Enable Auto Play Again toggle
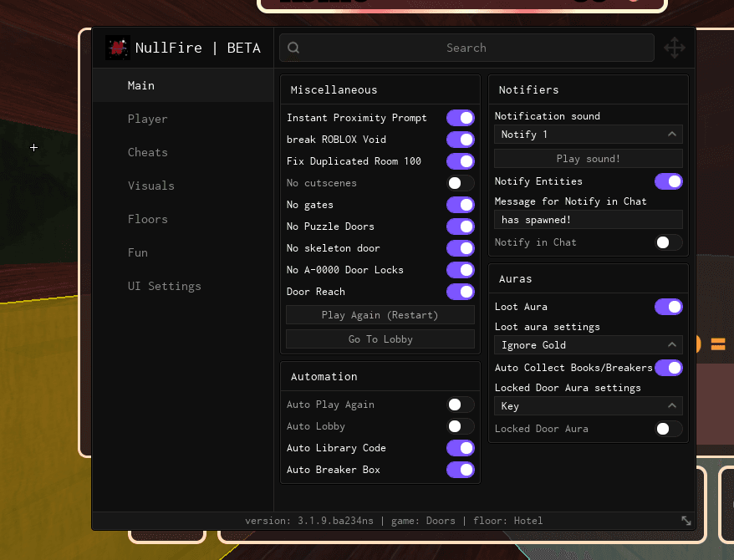Screen dimensions: 734x560 (460, 405)
